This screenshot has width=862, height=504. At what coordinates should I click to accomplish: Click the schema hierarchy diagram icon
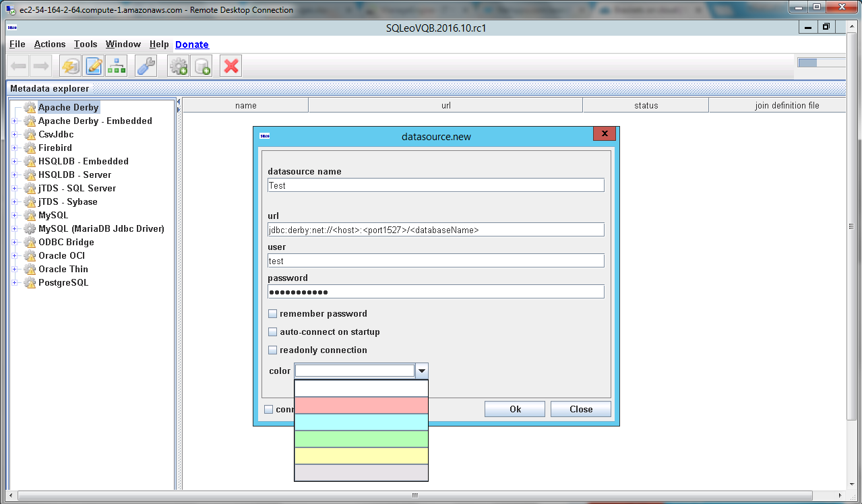tap(117, 66)
